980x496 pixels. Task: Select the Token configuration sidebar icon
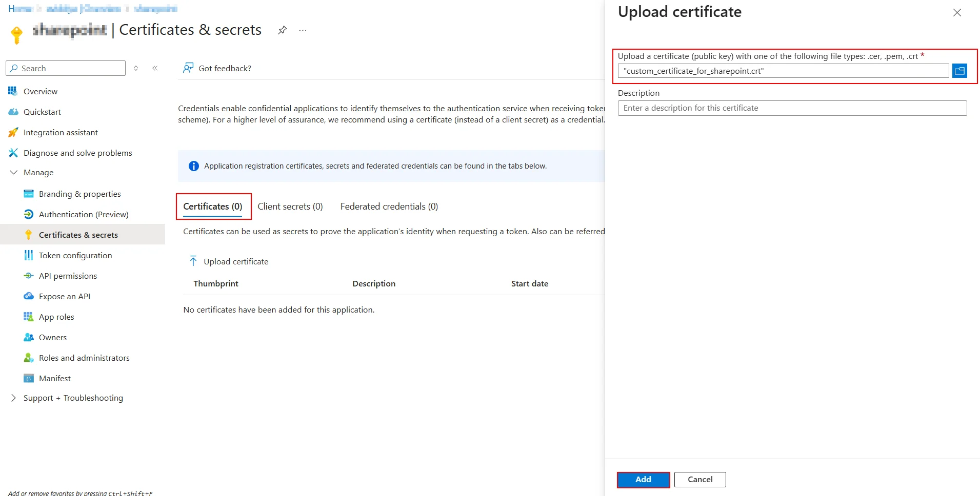tap(28, 255)
